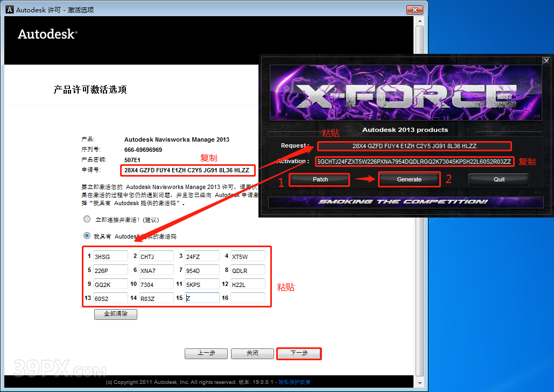Click the Request code input field
The height and width of the screenshot is (392, 554).
415,146
